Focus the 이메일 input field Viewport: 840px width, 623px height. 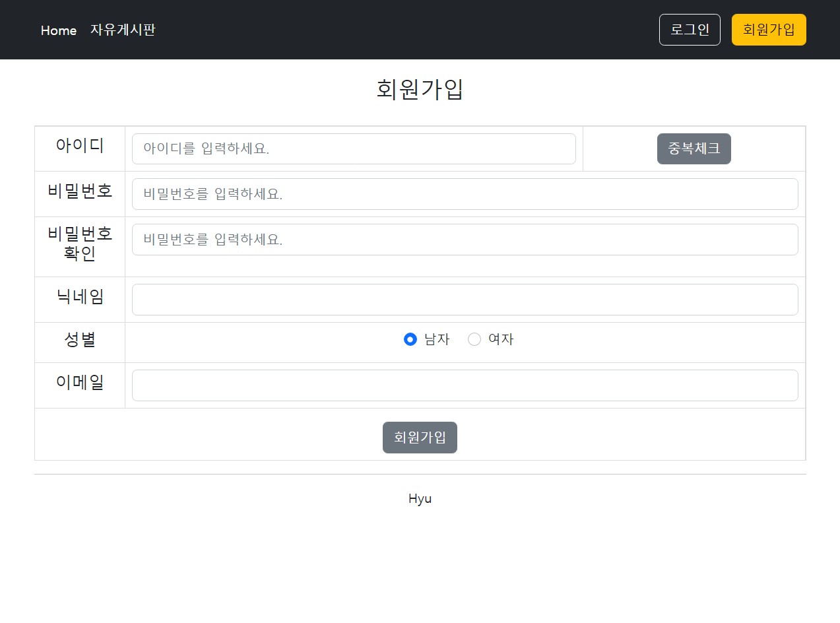coord(465,385)
